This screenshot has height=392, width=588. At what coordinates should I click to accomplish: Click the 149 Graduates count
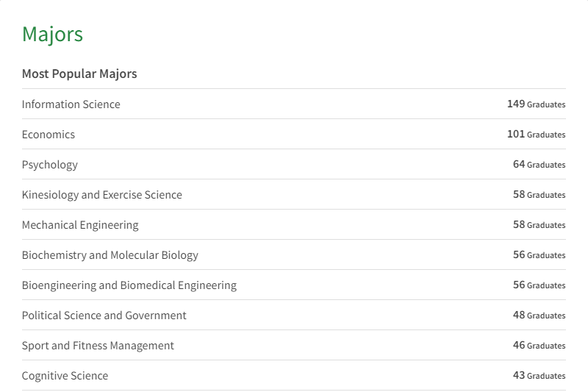537,104
